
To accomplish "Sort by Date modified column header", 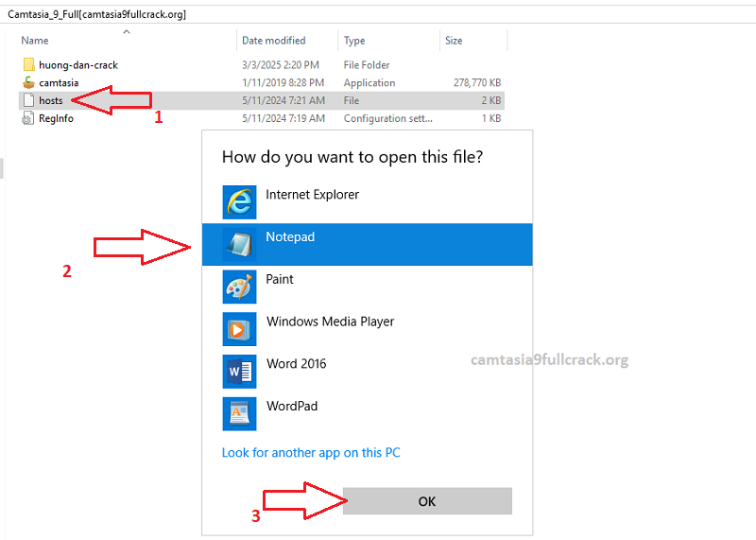I will coord(274,41).
